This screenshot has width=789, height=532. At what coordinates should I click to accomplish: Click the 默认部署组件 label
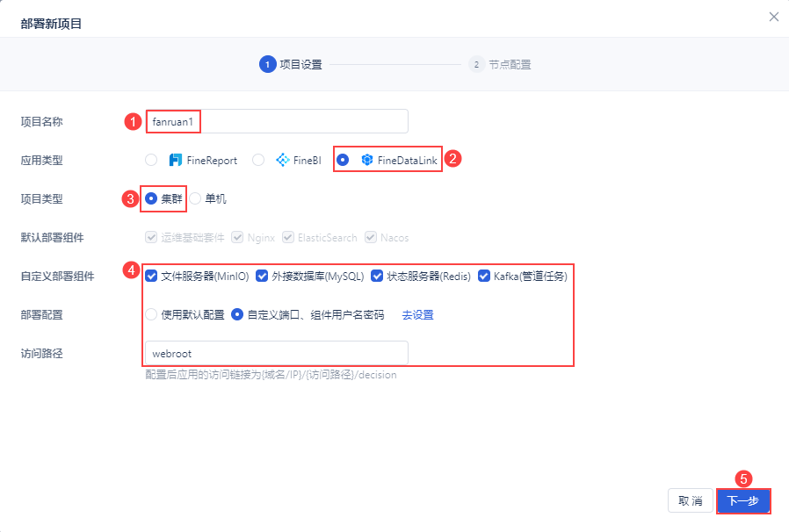[x=53, y=237]
